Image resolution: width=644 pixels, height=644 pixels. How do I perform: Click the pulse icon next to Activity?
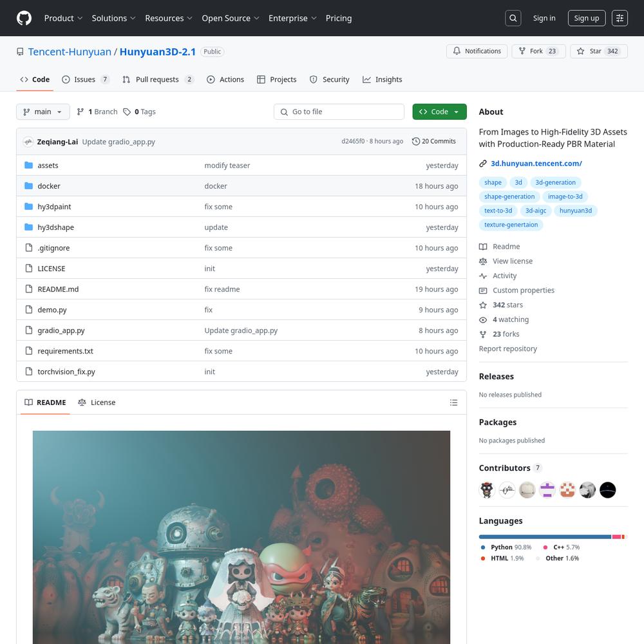click(483, 276)
